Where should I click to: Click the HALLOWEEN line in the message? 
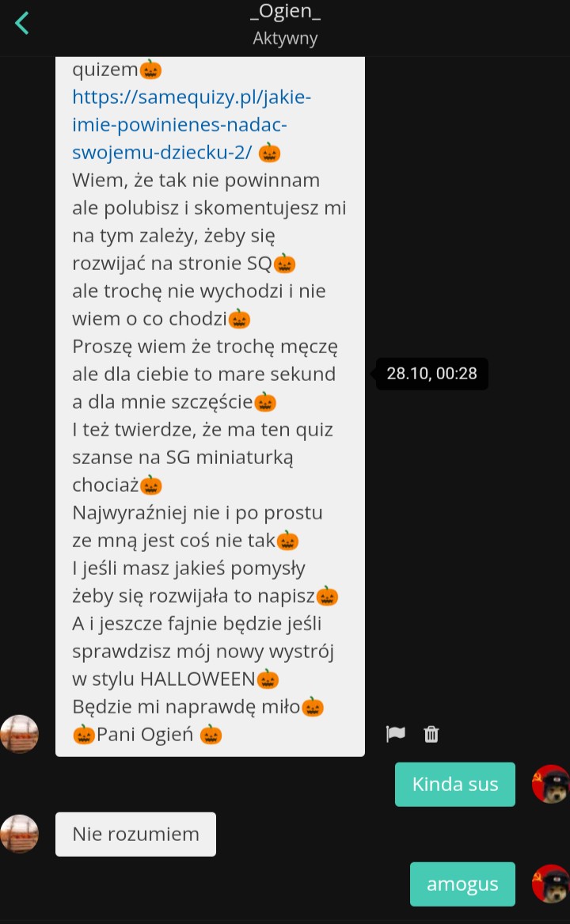[175, 679]
